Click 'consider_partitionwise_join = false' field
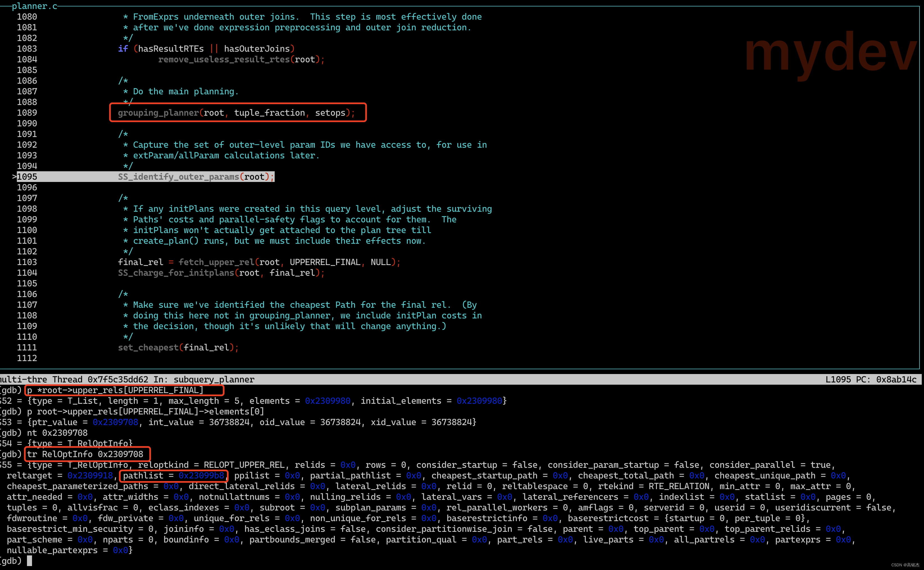The width and height of the screenshot is (924, 570). click(x=464, y=529)
